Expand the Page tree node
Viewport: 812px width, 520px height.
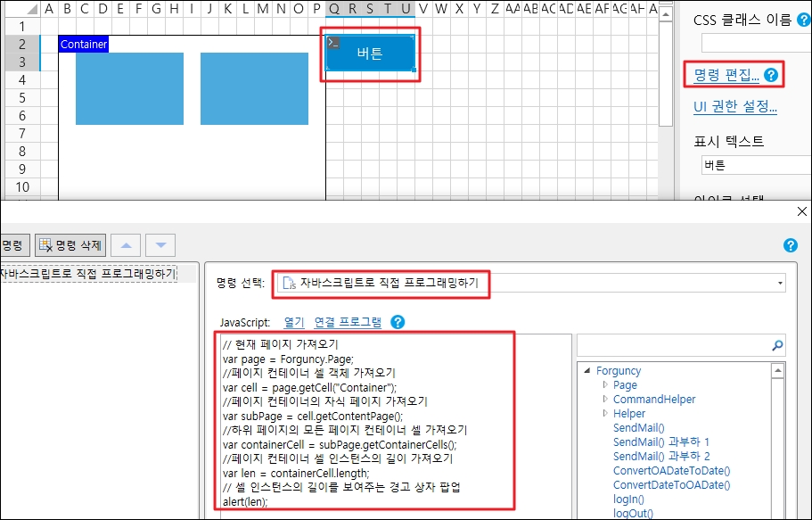(x=605, y=385)
